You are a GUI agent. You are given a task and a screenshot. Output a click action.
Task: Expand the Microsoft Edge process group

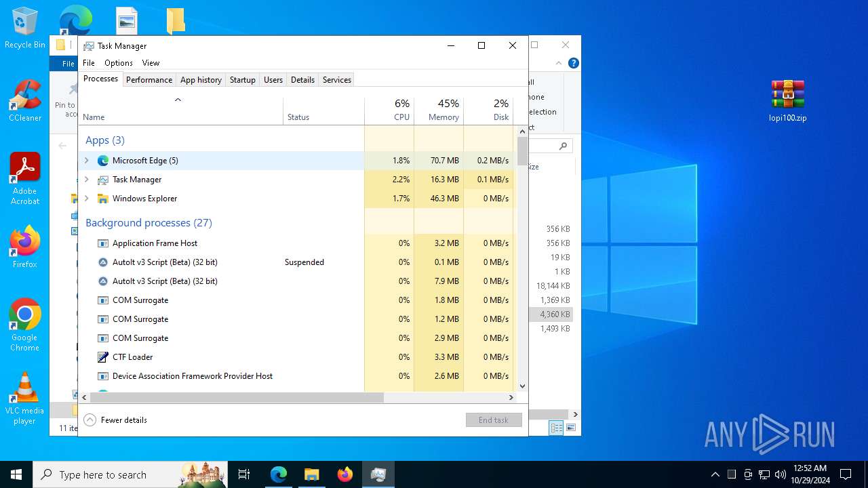point(86,161)
